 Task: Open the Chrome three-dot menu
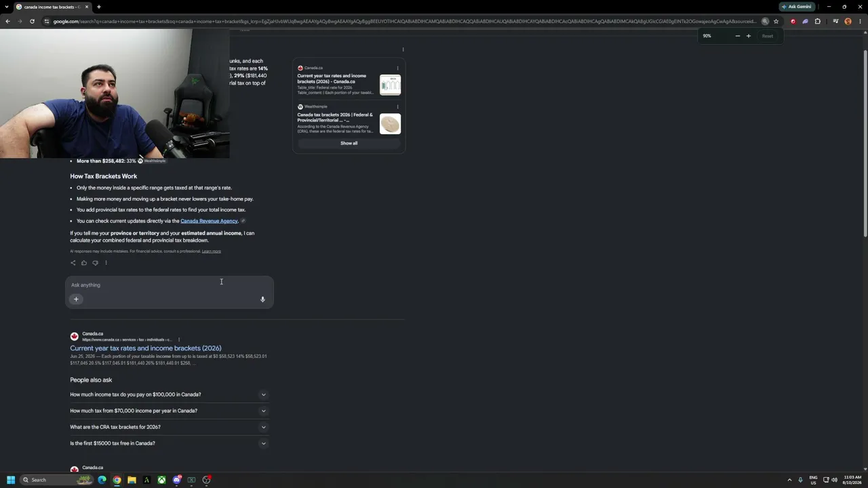tap(860, 21)
